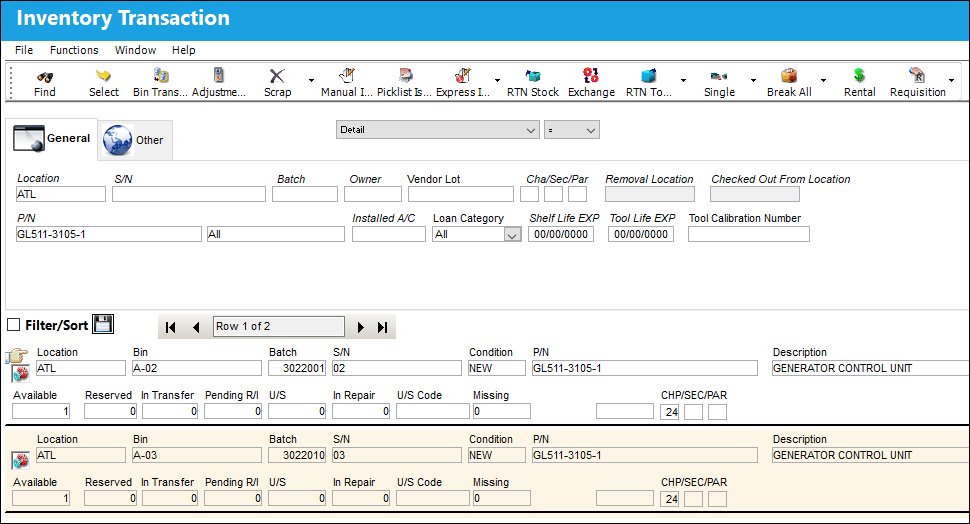970x524 pixels.
Task: Click the field showing All beside P/N
Action: click(x=276, y=234)
